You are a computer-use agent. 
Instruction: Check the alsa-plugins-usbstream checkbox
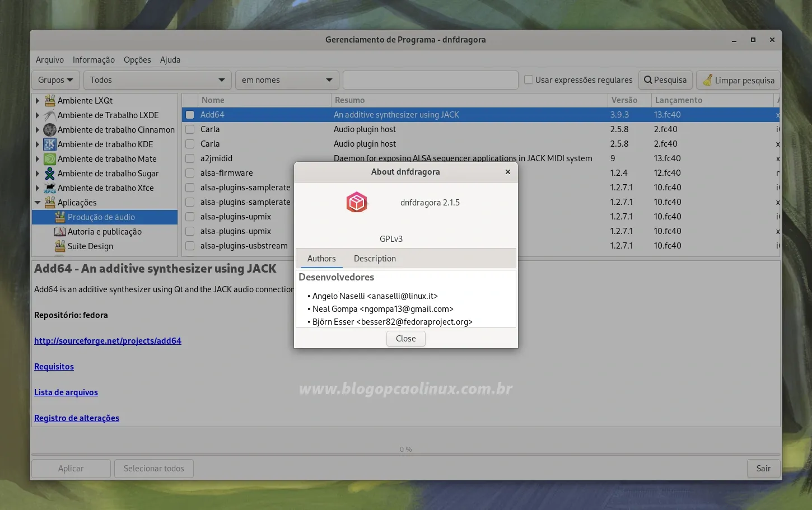(x=190, y=246)
